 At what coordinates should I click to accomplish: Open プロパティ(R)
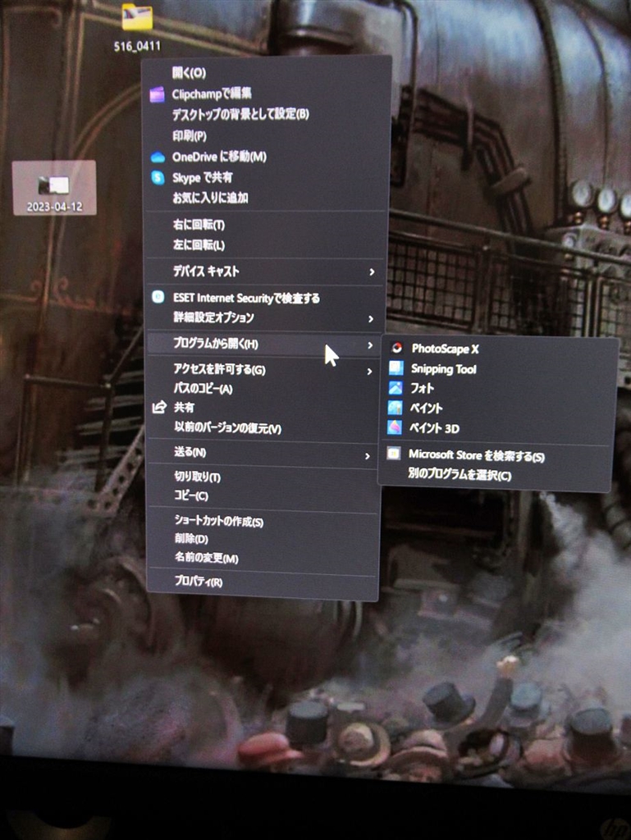[x=199, y=582]
